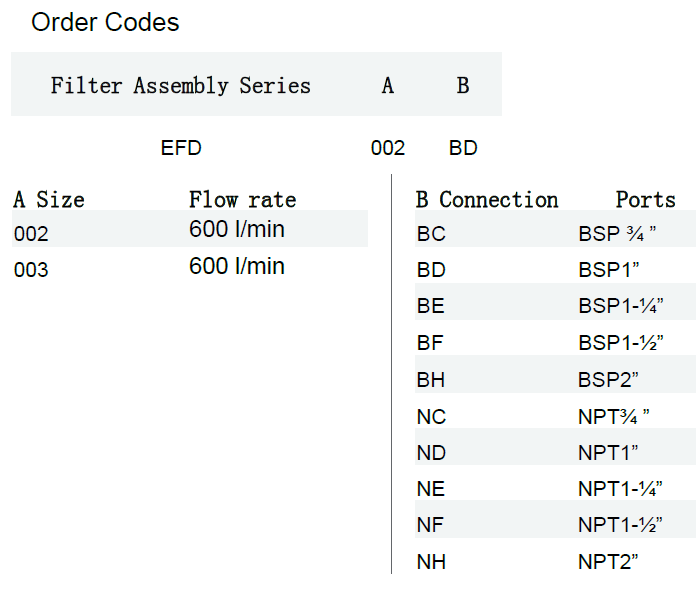Select size 003 in the size table
The height and width of the screenshot is (609, 696).
(x=31, y=270)
